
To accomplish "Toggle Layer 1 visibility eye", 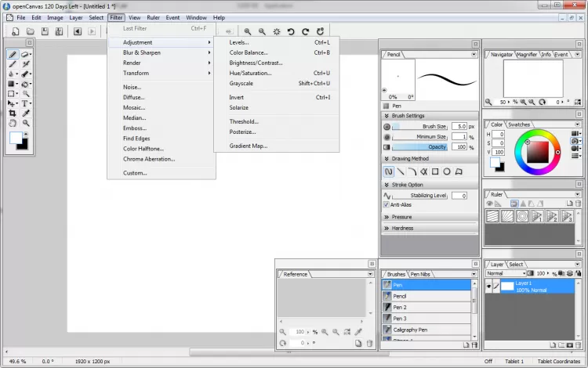I will 488,287.
